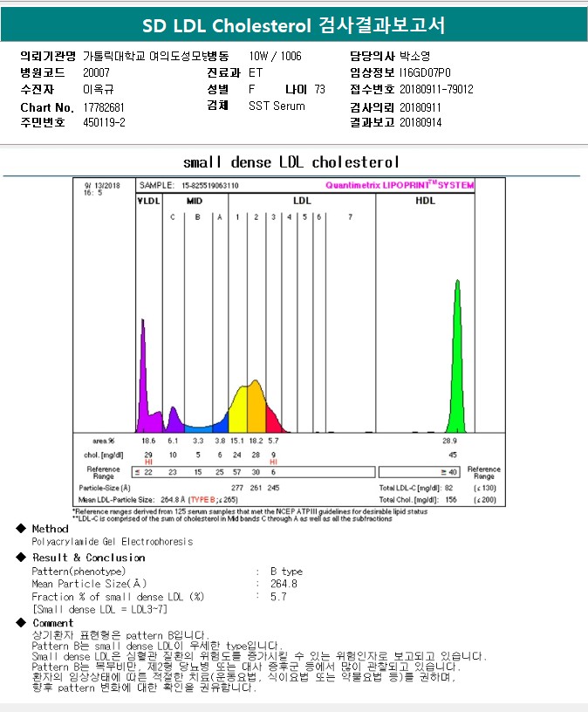Select 'Polyacrylamide Gel Electrophoresis' text
This screenshot has height=712, width=588.
113,542
